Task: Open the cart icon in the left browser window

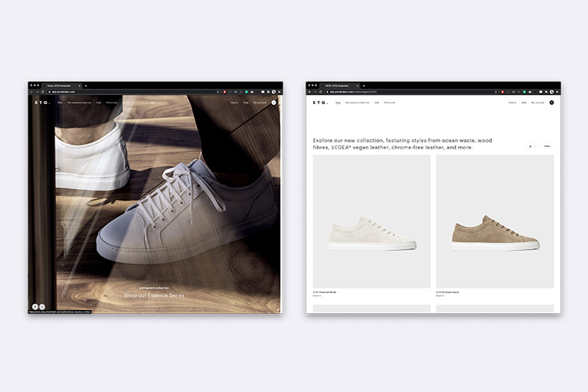Action: [273, 102]
